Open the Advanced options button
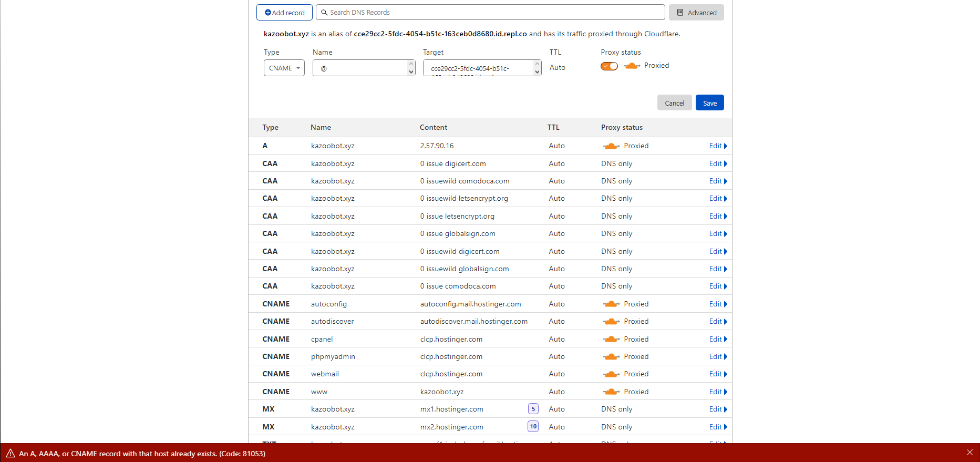Image resolution: width=980 pixels, height=462 pixels. (x=696, y=13)
